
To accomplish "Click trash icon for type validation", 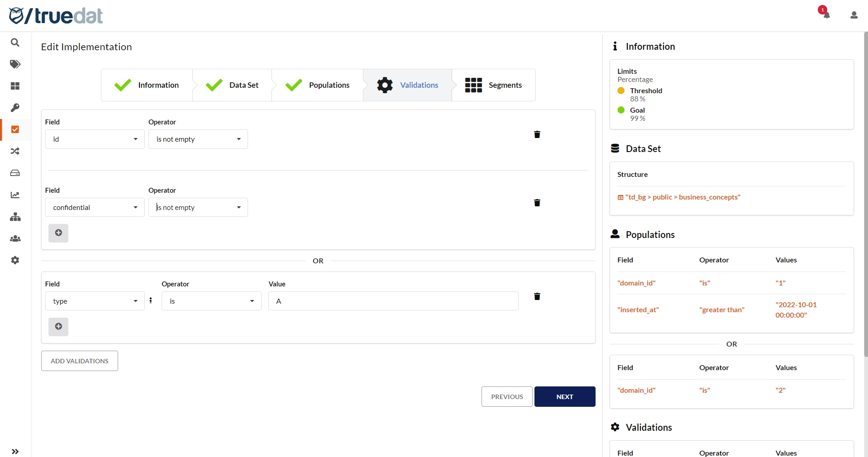I will point(537,296).
